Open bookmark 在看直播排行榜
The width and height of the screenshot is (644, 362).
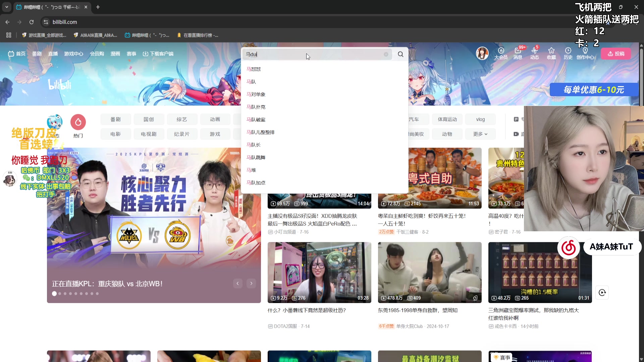tap(198, 35)
